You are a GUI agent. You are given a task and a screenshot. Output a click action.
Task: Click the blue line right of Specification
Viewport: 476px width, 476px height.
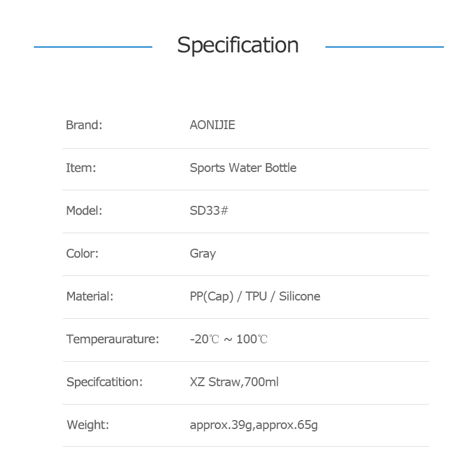pyautogui.click(x=384, y=46)
